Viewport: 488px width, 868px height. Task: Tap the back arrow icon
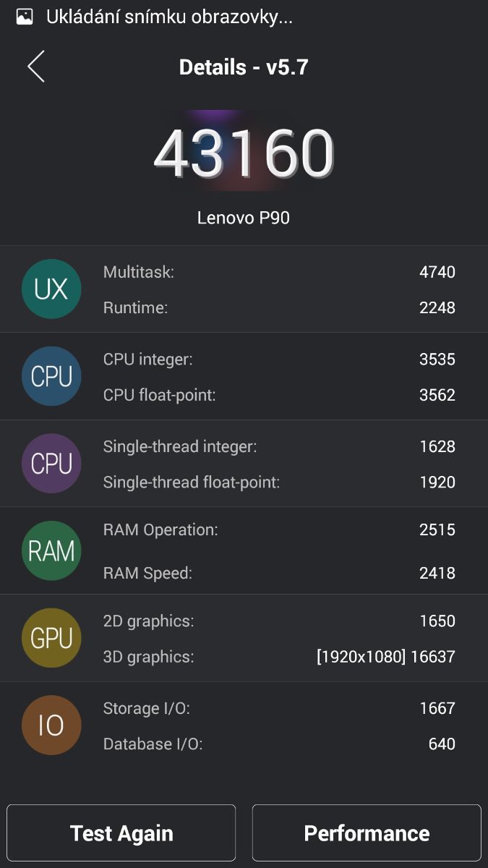point(36,67)
